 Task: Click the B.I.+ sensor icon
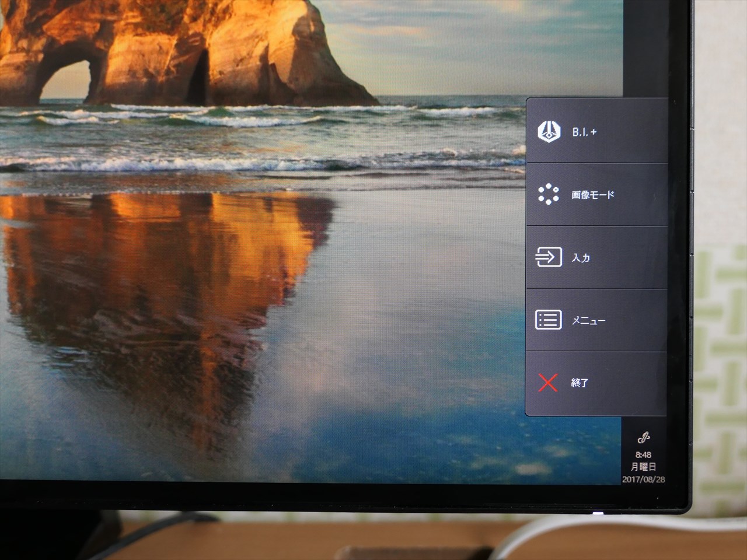(x=549, y=131)
